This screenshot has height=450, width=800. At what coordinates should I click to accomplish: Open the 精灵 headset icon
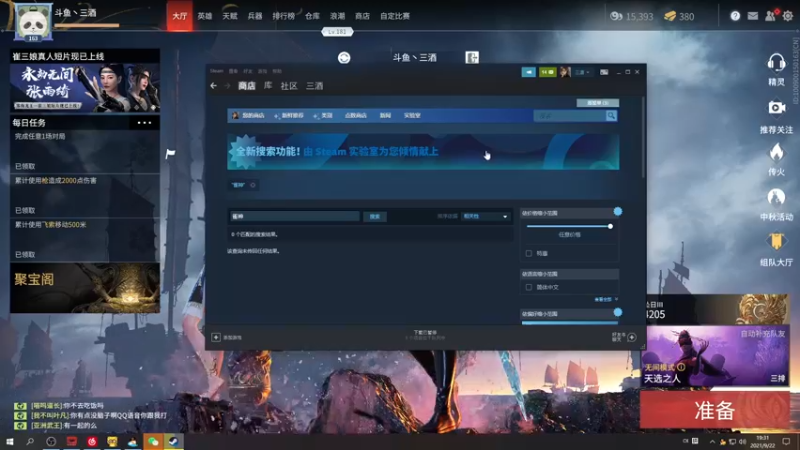776,64
